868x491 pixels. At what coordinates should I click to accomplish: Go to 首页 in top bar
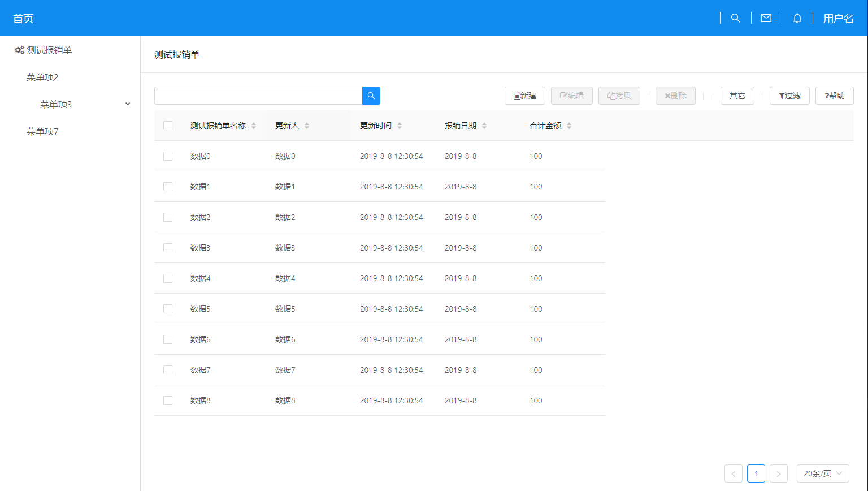tap(23, 18)
